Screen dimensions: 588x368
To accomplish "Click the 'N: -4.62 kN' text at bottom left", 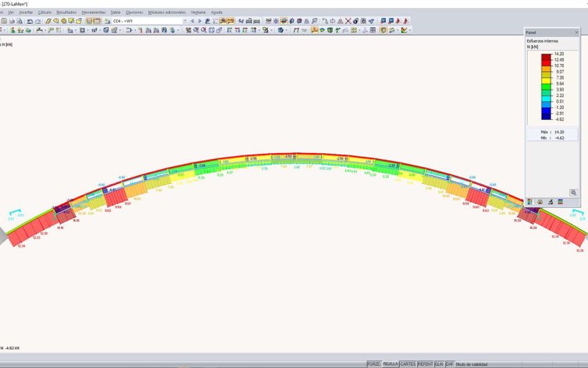I will 10,348.
